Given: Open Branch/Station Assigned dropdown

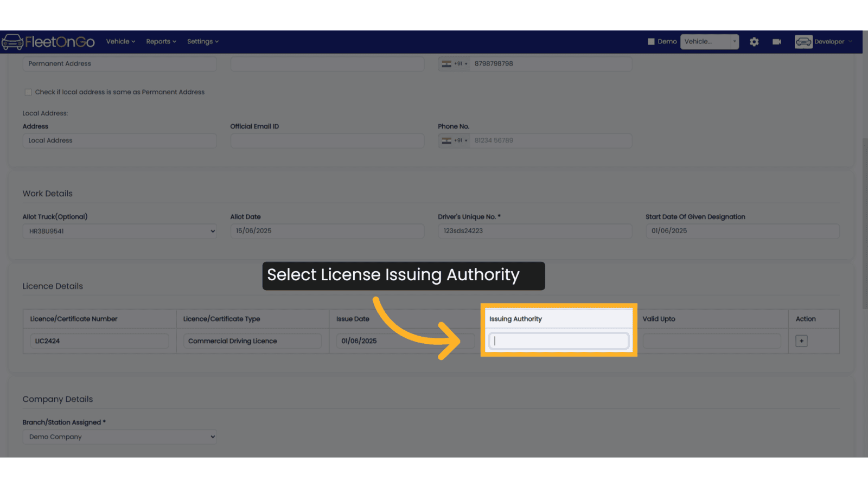Looking at the screenshot, I should pyautogui.click(x=119, y=437).
